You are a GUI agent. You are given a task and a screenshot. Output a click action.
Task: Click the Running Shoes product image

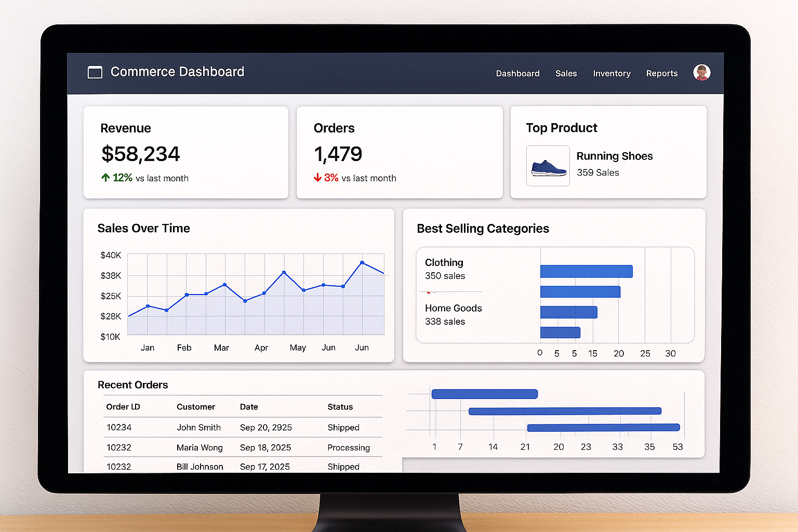[x=548, y=166]
